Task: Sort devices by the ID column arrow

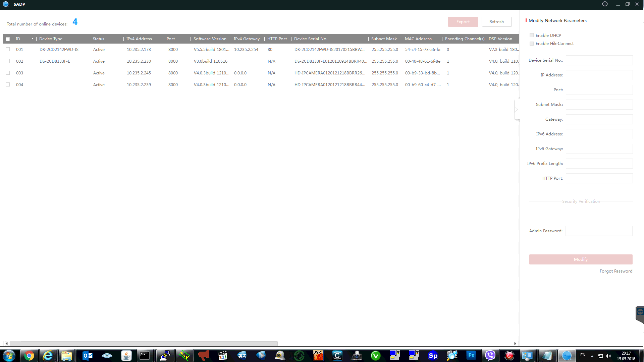Action: tap(33, 39)
